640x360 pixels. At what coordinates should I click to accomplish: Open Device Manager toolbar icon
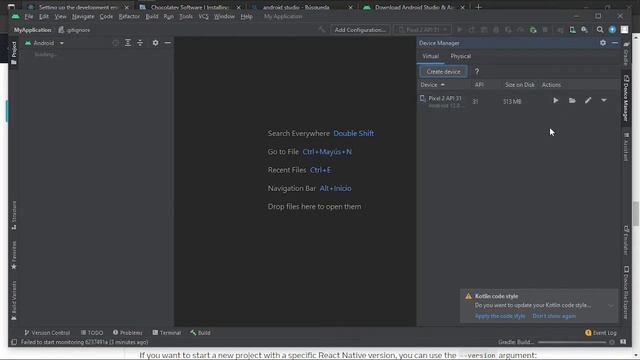click(572, 30)
